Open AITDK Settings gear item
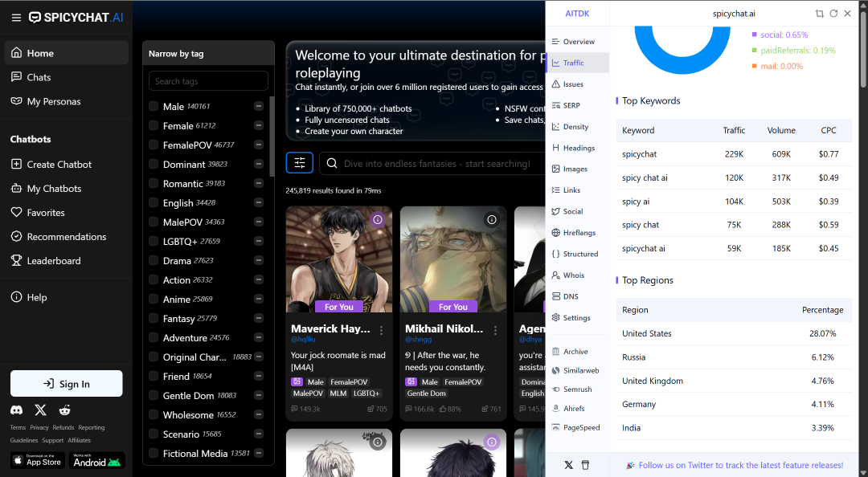The width and height of the screenshot is (868, 477). click(x=571, y=318)
